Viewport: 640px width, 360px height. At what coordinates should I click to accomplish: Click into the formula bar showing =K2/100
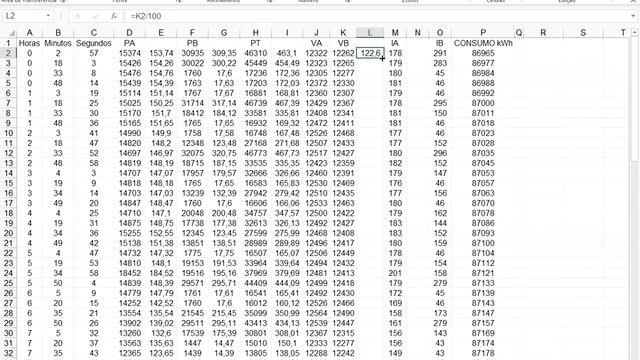[378, 16]
